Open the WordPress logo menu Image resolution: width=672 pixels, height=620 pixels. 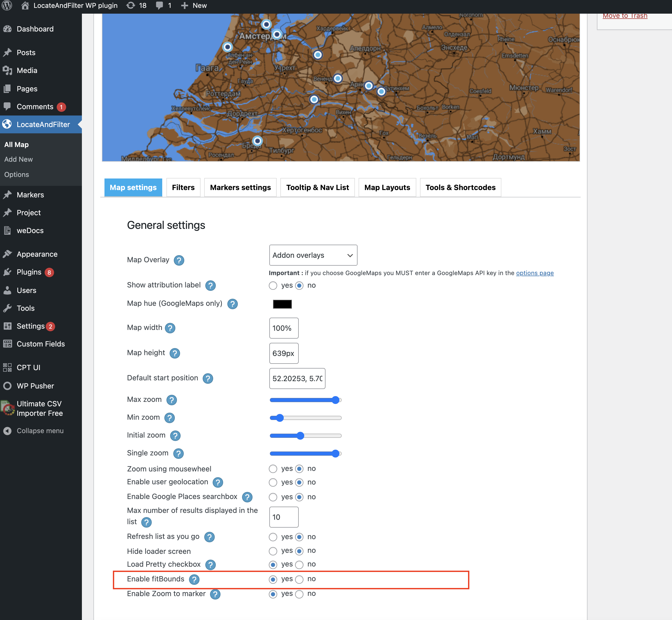(7, 5)
